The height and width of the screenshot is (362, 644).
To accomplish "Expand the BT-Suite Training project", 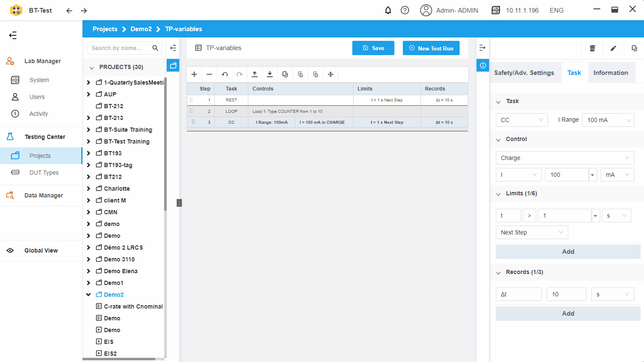I will [x=88, y=130].
